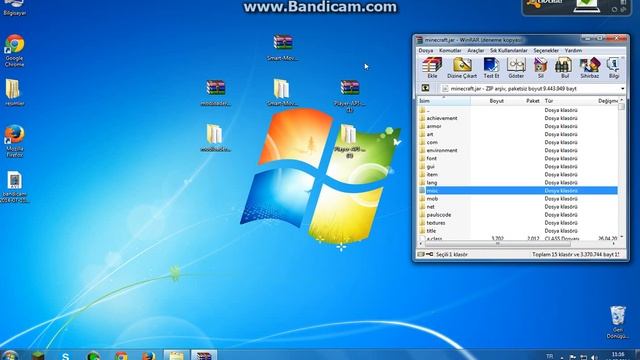Screen dimensions: 640x360
Task: Select the item folder row
Action: point(518,175)
